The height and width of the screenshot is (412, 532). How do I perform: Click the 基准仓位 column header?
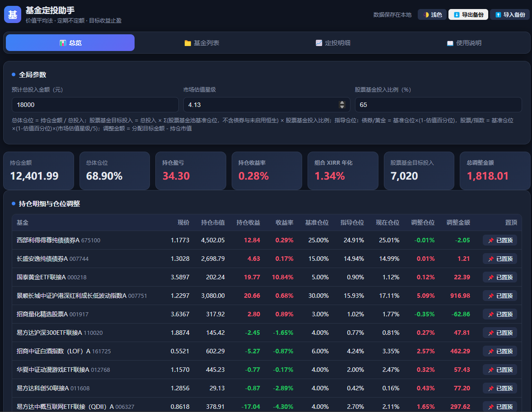pyautogui.click(x=317, y=222)
